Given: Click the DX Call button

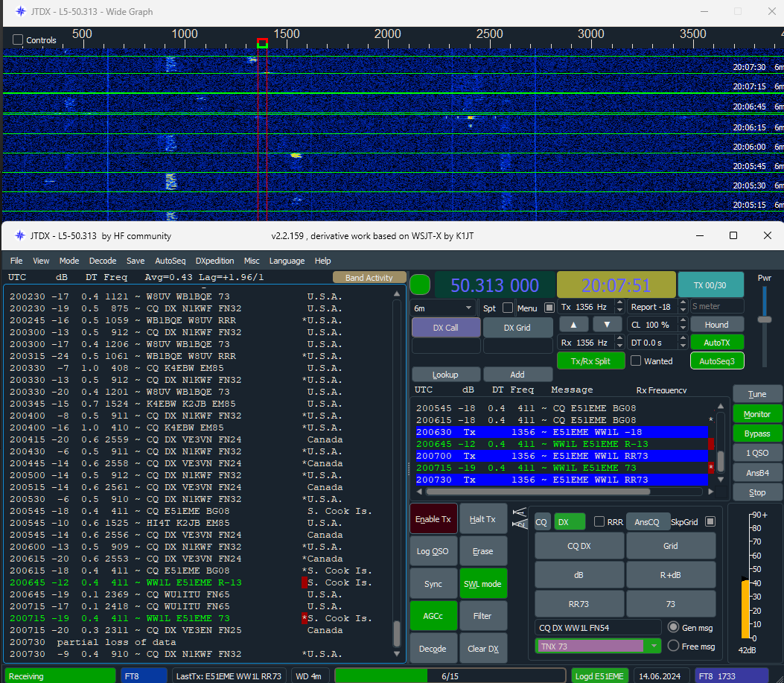Looking at the screenshot, I should tap(445, 327).
